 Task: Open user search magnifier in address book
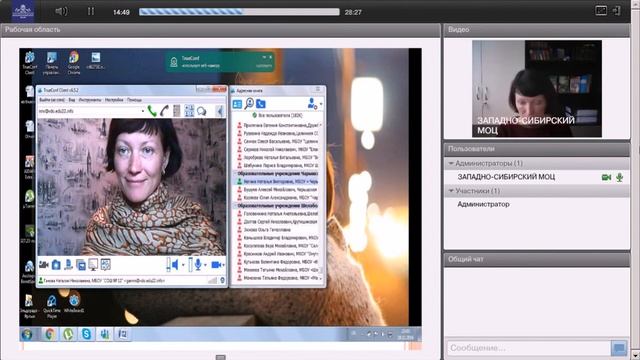click(x=249, y=104)
